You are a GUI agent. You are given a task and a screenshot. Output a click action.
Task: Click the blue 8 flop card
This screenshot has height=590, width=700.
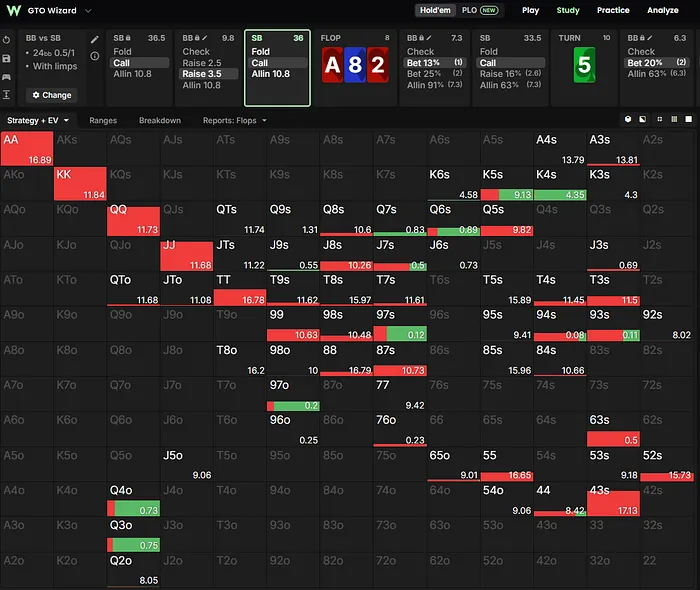click(355, 65)
